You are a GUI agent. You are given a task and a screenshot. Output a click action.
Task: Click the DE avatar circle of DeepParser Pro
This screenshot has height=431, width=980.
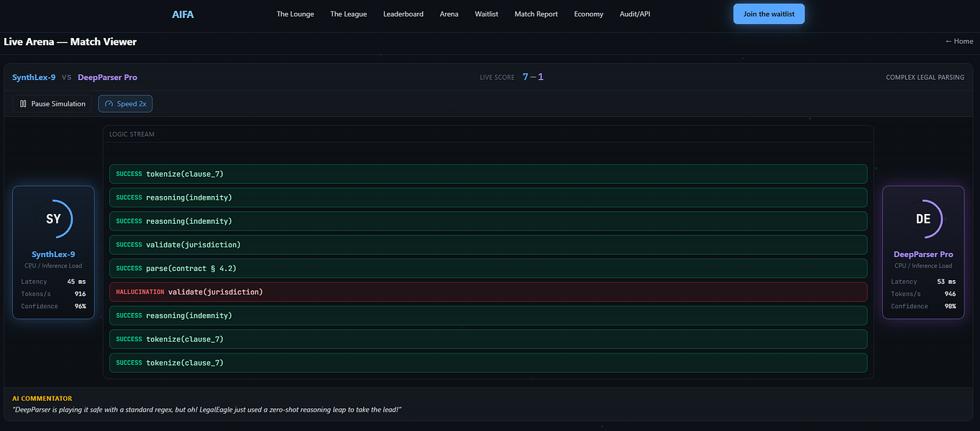point(923,219)
